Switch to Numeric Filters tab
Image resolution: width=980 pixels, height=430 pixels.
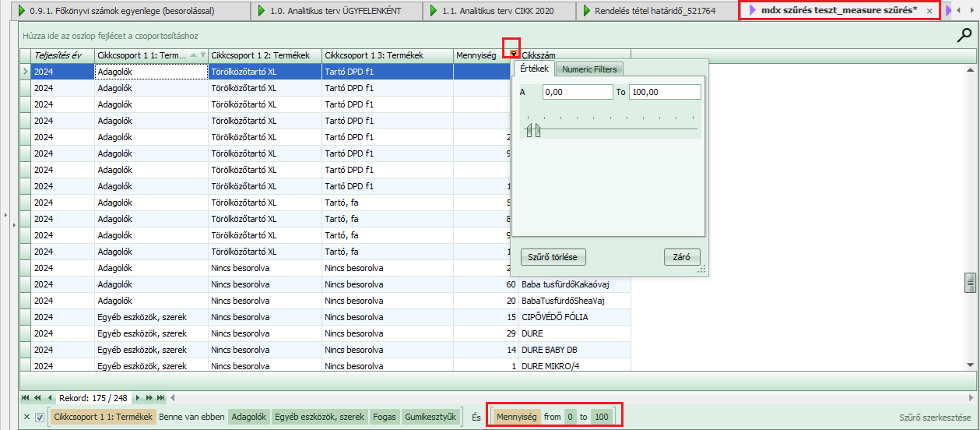point(589,69)
